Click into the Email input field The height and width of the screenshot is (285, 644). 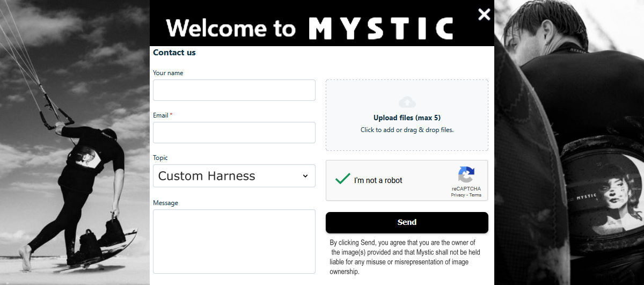[234, 133]
